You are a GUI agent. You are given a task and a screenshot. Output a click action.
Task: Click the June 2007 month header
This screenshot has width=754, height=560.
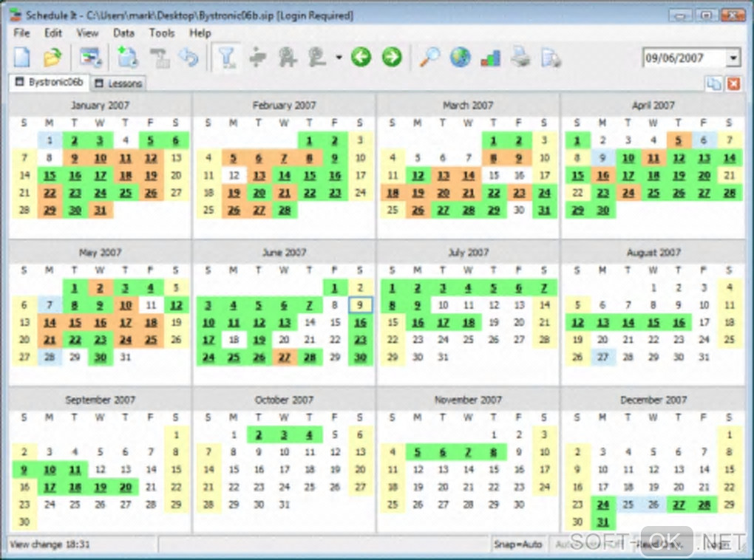point(284,253)
